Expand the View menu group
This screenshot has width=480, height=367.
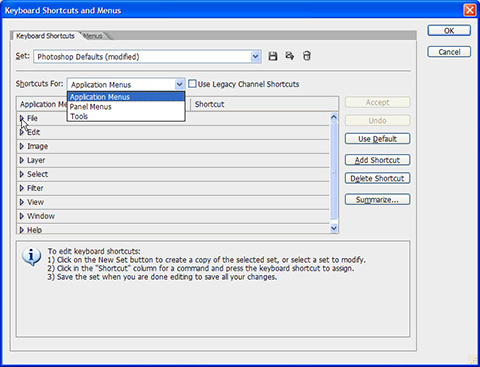pos(22,202)
